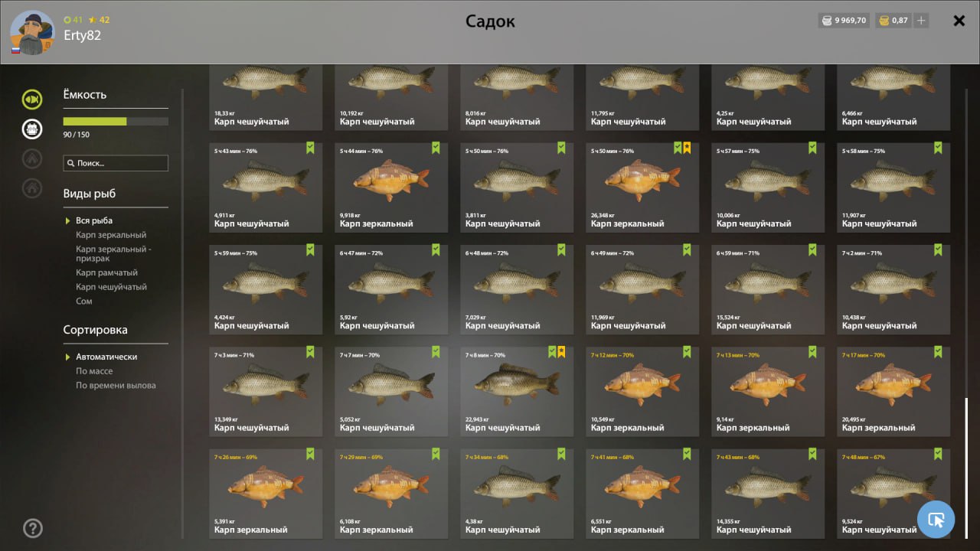
Task: Click the blue cursor select button
Action: pos(936,520)
